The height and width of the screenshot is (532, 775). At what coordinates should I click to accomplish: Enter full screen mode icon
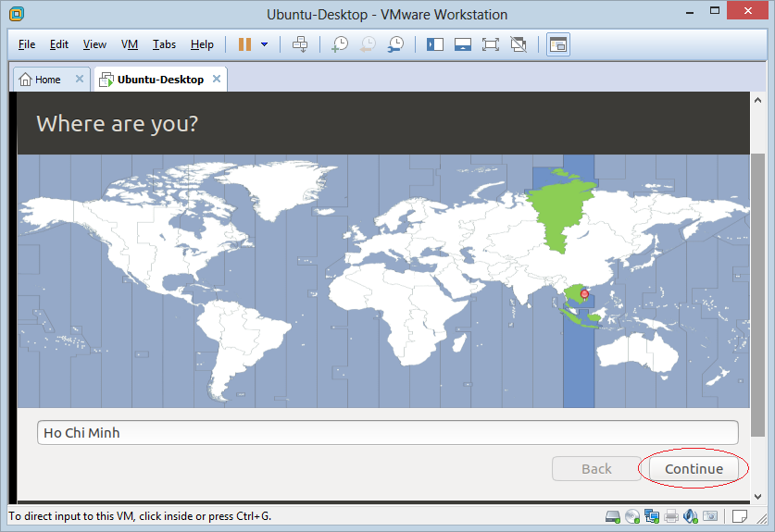coord(491,44)
